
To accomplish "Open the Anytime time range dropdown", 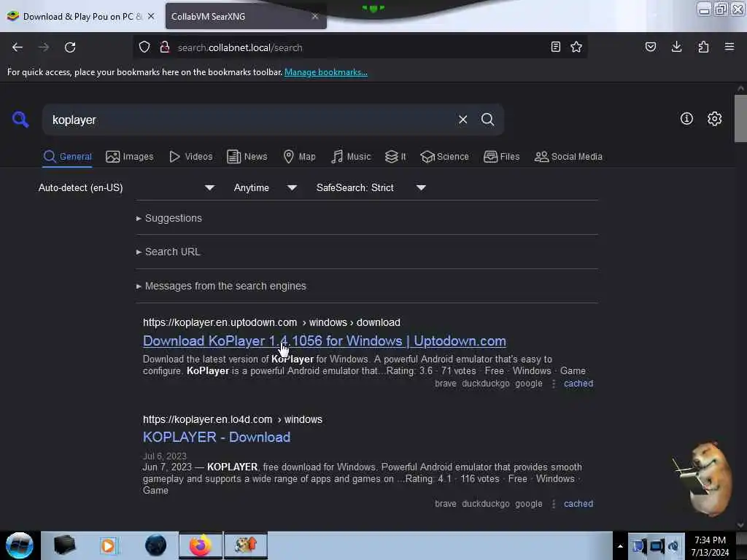I will click(266, 187).
